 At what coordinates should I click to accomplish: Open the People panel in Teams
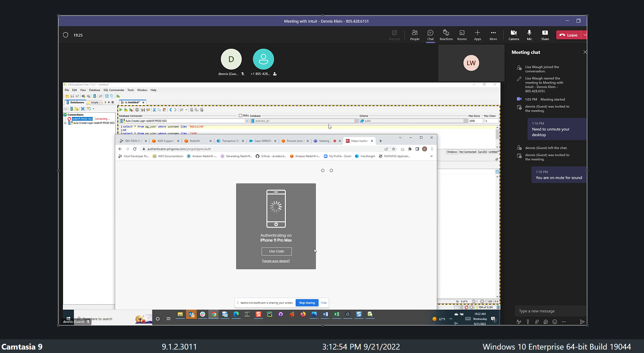click(x=414, y=35)
